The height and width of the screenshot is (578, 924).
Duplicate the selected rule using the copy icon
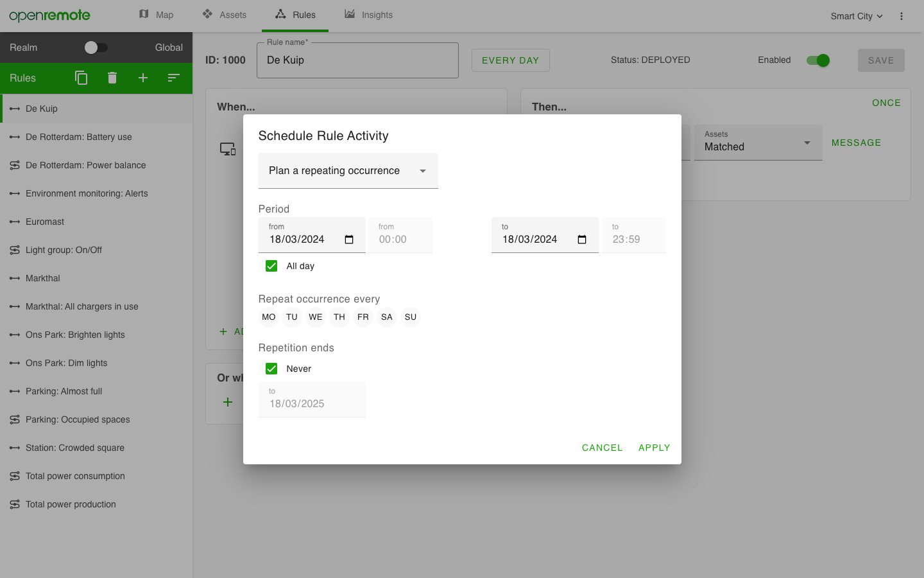point(81,78)
